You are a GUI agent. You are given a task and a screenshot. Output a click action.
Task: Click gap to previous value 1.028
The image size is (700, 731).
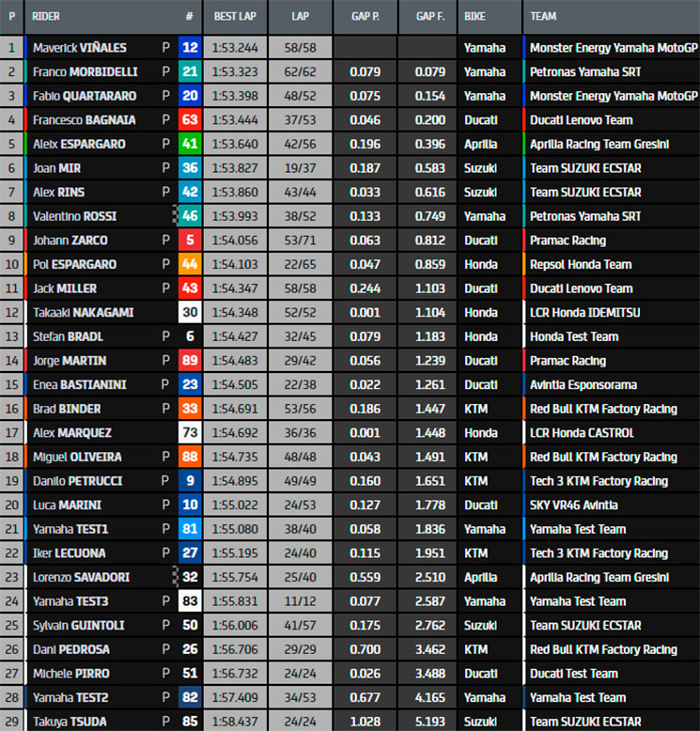[366, 722]
